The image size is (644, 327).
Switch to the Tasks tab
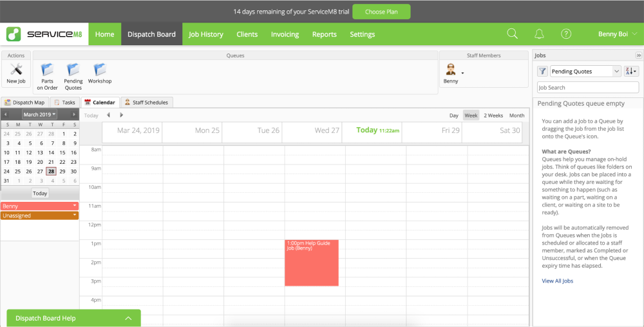point(64,103)
